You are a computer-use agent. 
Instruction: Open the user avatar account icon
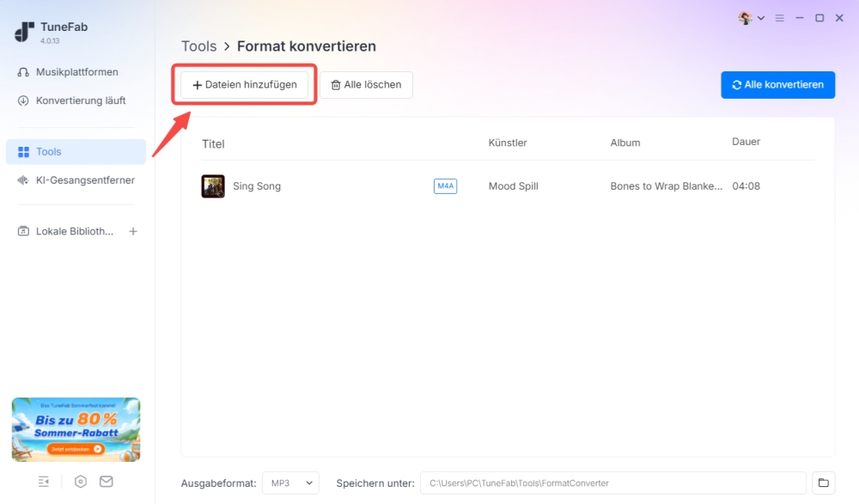[745, 18]
